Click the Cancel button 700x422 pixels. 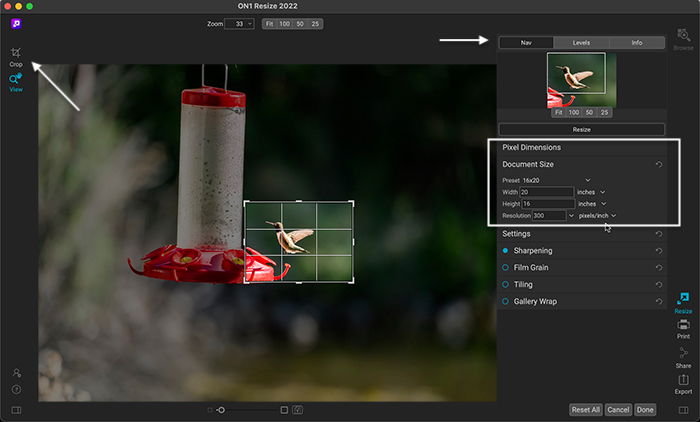[618, 410]
